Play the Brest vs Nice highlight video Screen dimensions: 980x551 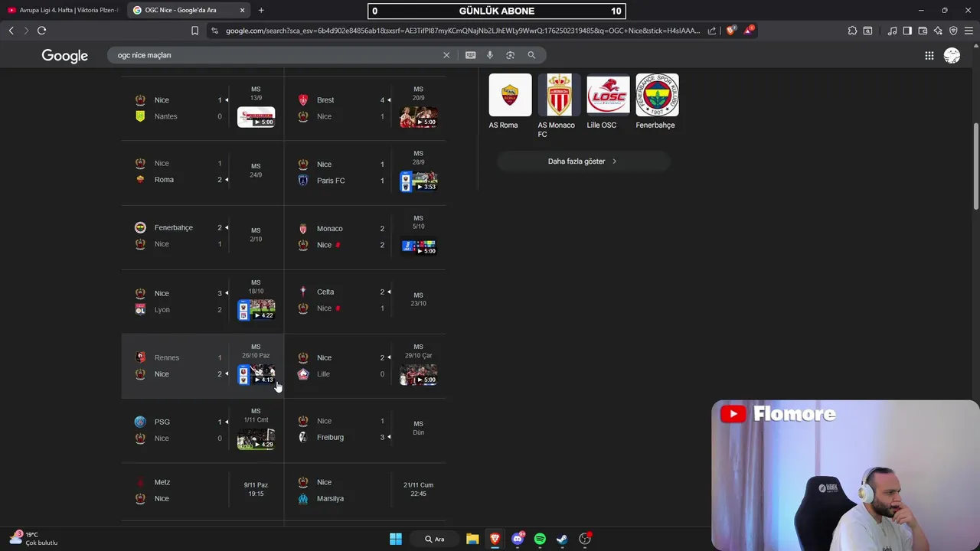[418, 117]
